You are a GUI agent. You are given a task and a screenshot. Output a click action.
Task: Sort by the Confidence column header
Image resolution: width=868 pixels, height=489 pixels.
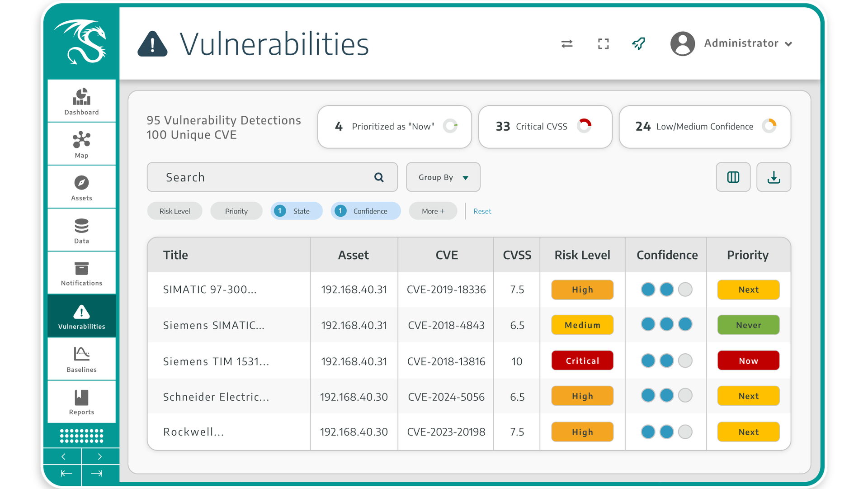[667, 255]
